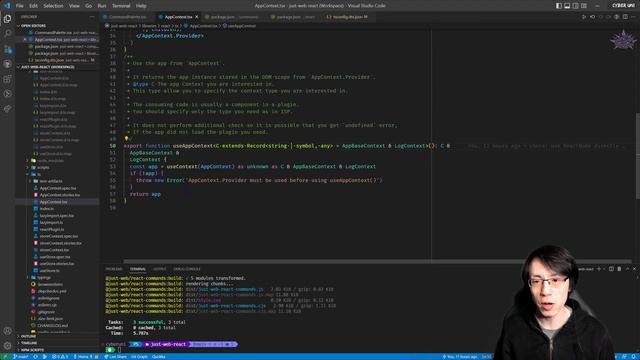The height and width of the screenshot is (360, 640).
Task: Click useAppContext in the breadcrumb
Action: (x=241, y=26)
